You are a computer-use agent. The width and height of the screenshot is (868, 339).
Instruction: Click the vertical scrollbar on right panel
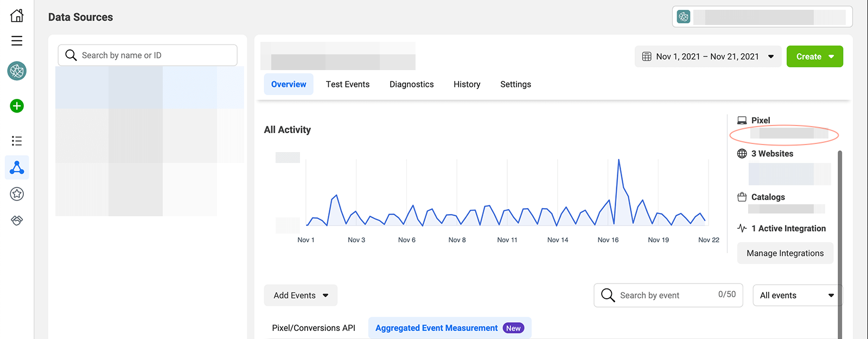[x=840, y=244]
